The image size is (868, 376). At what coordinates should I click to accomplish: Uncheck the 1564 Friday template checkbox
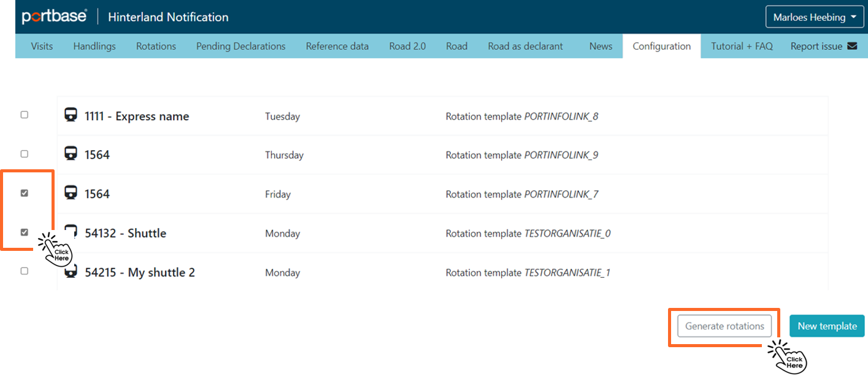click(25, 193)
